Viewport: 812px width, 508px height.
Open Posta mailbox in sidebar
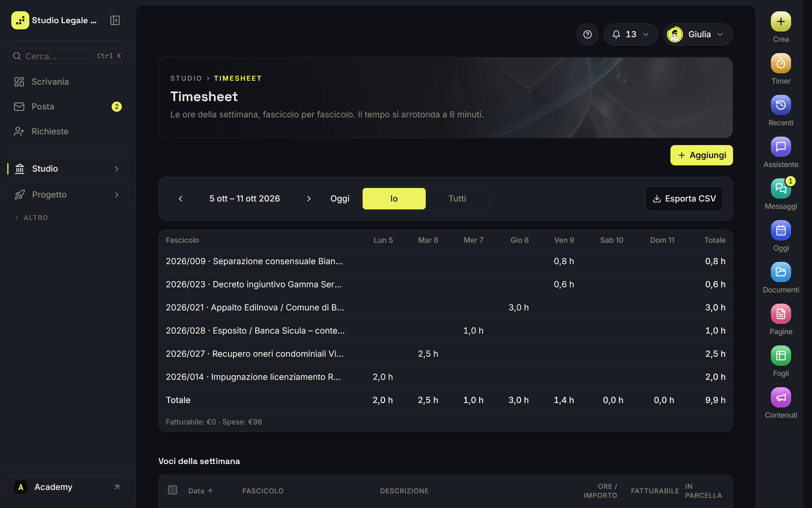[x=68, y=107]
